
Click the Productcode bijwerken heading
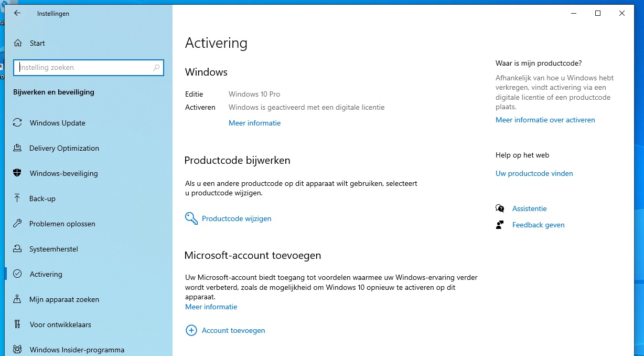click(x=237, y=160)
